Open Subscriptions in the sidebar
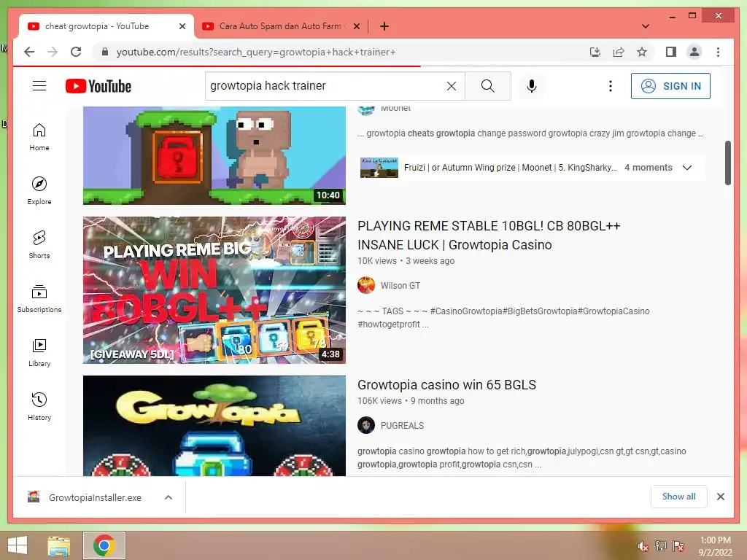Image resolution: width=747 pixels, height=560 pixels. coord(39,298)
